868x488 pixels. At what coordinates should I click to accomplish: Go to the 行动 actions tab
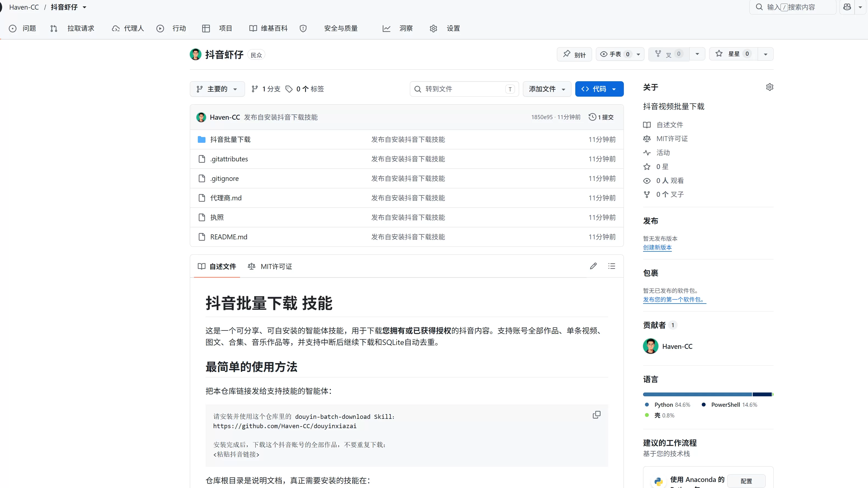pos(171,28)
